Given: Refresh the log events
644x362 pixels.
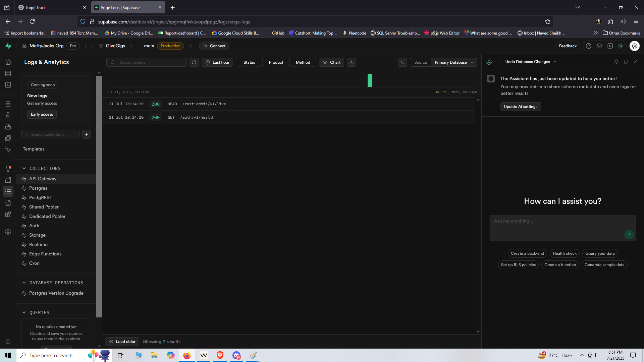Looking at the screenshot, I should (194, 62).
